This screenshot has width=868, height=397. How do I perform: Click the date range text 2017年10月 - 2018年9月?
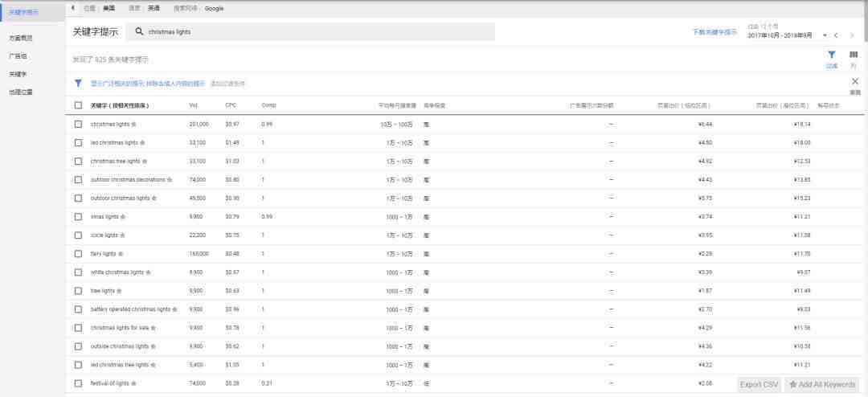(x=780, y=35)
